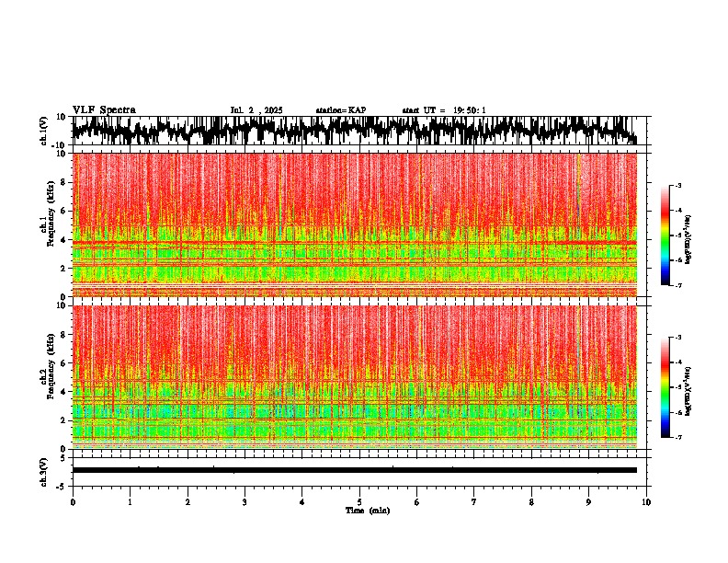This screenshot has width=728, height=563.
Task: Click the "2" tick on ch.2 frequency axis
Action: 64,420
